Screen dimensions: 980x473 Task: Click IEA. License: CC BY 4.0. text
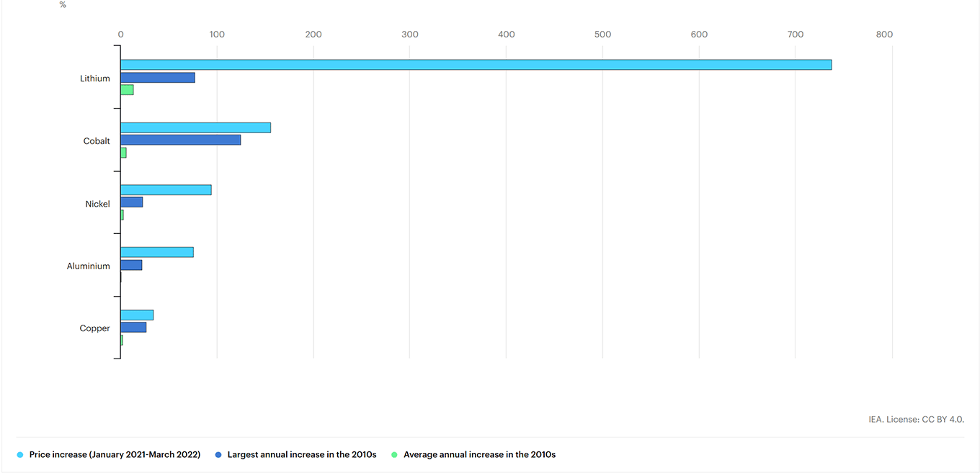[917, 419]
